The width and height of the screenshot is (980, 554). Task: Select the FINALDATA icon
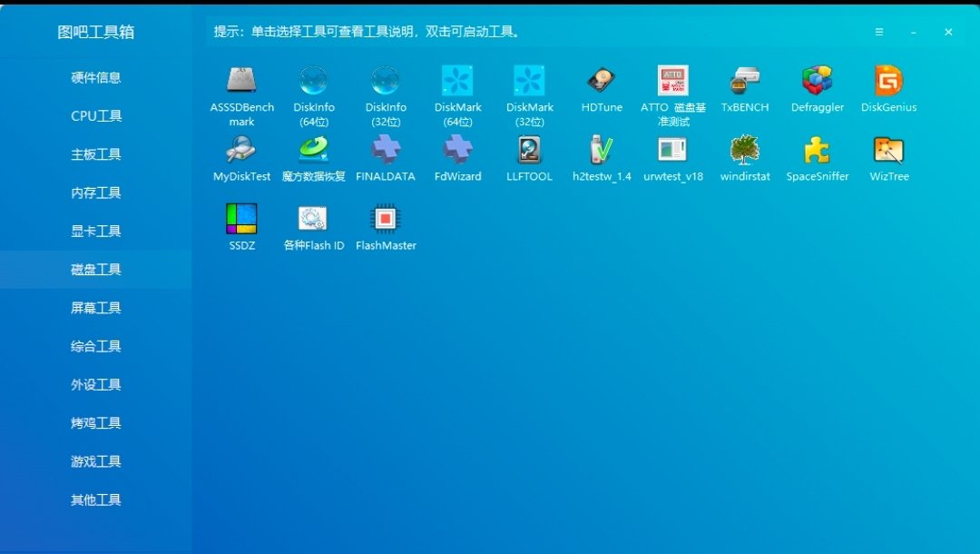pos(386,150)
